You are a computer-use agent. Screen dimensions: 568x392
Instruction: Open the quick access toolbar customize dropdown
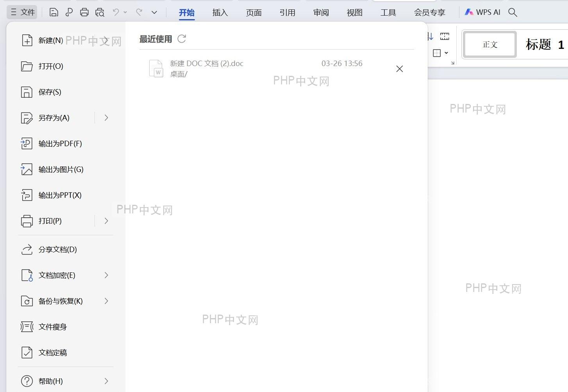click(154, 13)
